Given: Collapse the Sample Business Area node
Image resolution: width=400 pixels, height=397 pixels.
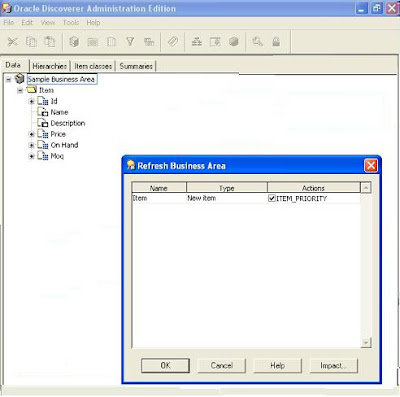Looking at the screenshot, I should (9, 79).
